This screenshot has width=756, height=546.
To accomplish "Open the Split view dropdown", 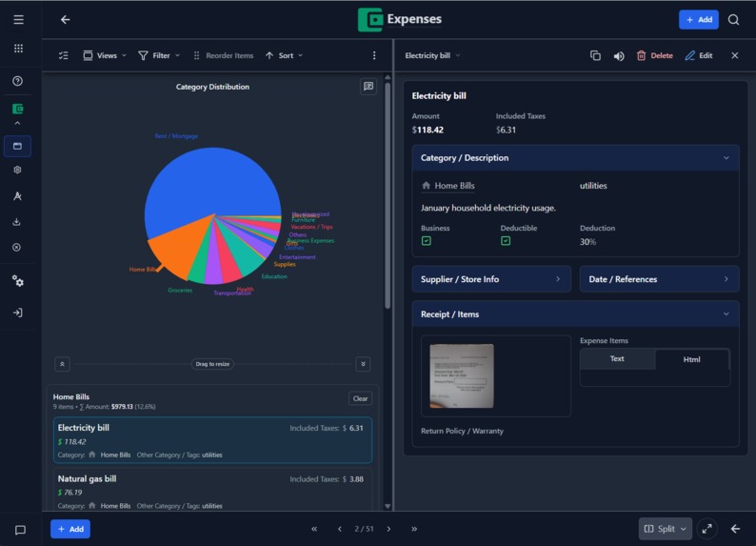I will click(665, 529).
